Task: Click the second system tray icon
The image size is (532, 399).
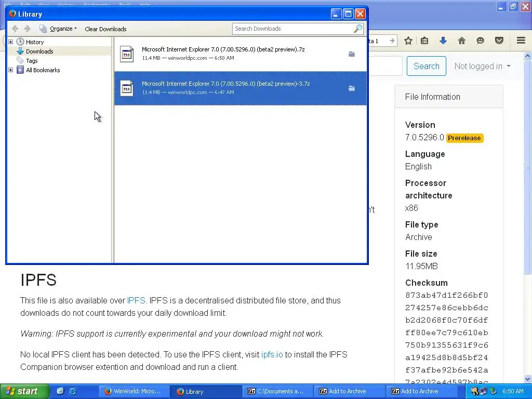Action: 484,392
